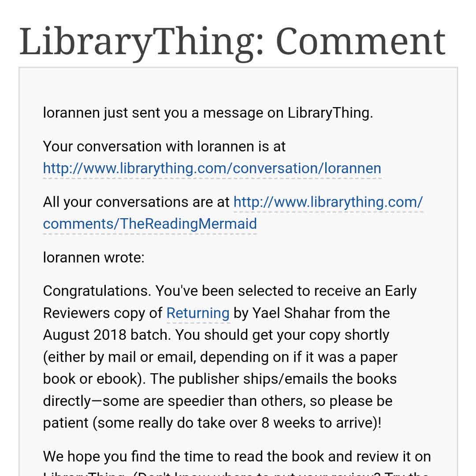476x476 pixels.
Task: Click the word "Congratulations" in the message
Action: point(97,291)
